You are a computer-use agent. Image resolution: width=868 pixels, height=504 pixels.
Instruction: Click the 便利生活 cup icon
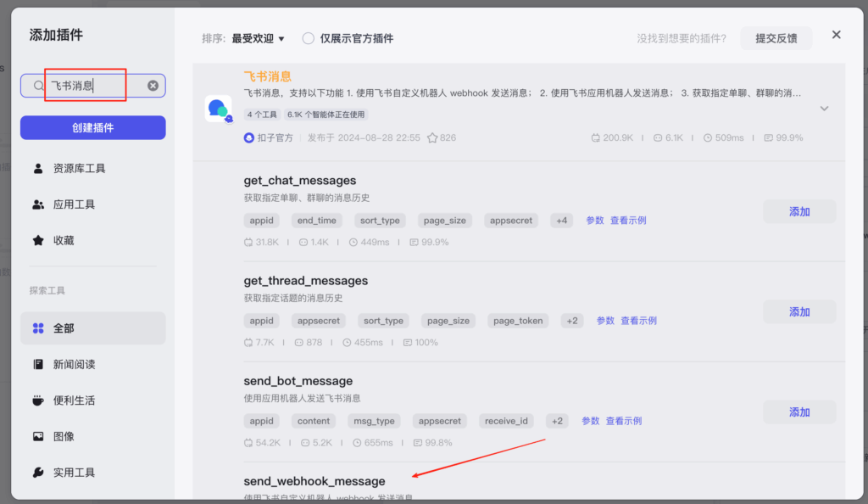point(38,400)
